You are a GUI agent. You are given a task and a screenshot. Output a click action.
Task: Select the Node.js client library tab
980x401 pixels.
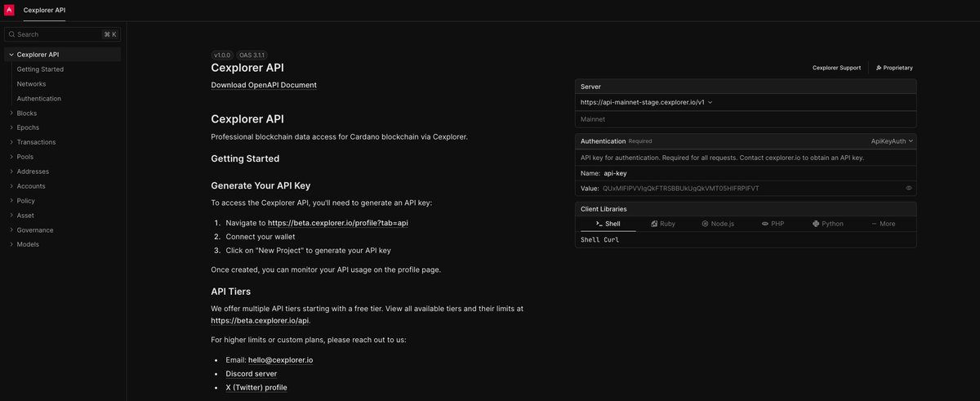click(x=718, y=223)
